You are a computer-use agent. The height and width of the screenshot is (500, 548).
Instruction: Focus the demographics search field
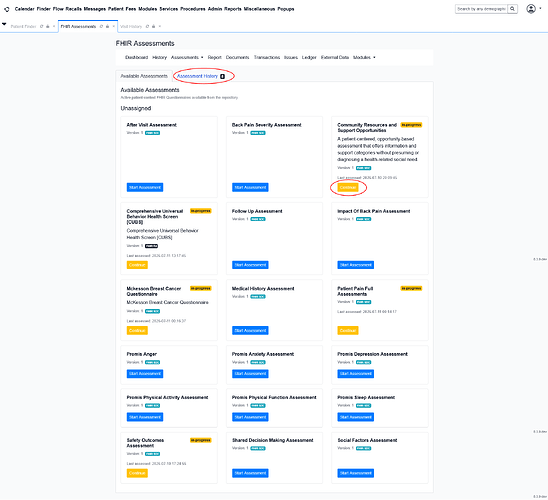pyautogui.click(x=482, y=9)
